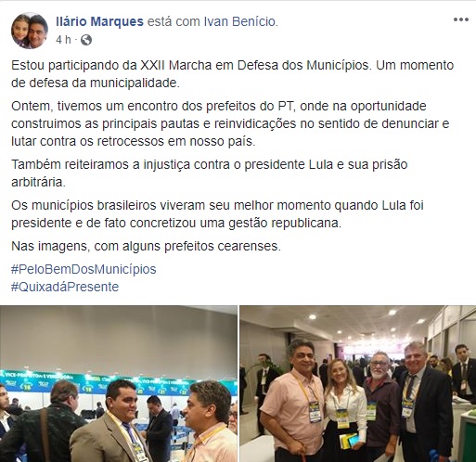The width and height of the screenshot is (476, 462).
Task: Open the 4 h post timestamp
Action: [x=63, y=40]
